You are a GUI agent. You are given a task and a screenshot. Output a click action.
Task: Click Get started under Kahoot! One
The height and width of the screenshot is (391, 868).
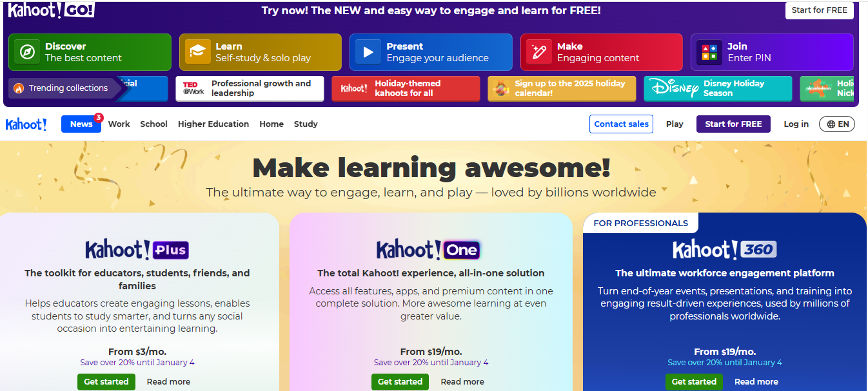point(400,381)
